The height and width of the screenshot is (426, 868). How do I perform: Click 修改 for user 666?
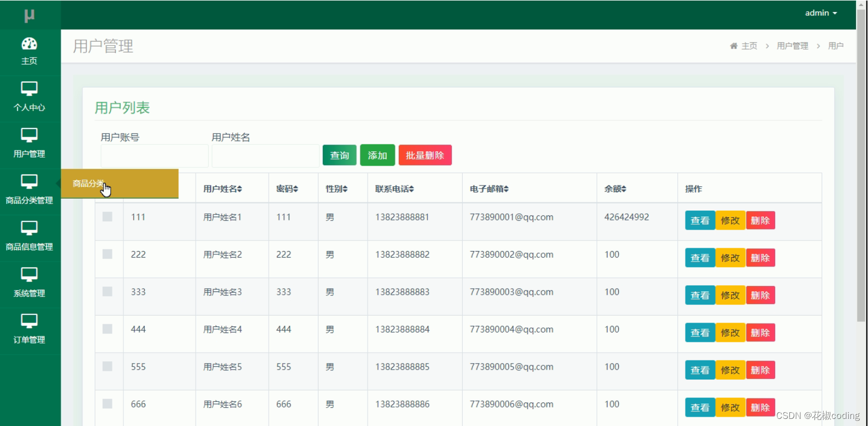[x=730, y=407]
